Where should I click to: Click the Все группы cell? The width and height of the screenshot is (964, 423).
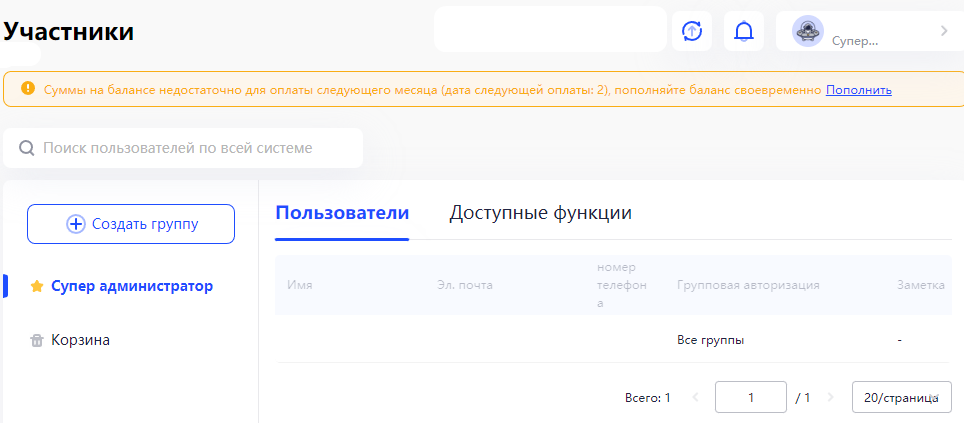coord(711,340)
